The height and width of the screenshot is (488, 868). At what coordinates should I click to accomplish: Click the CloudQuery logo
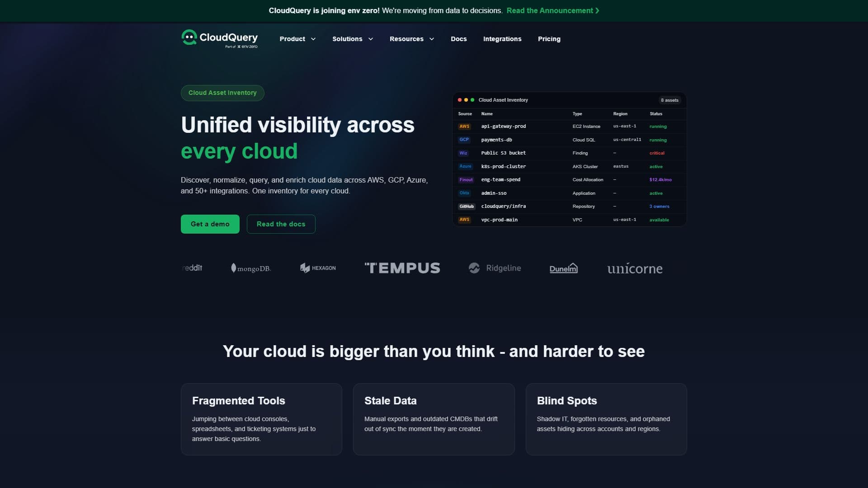pos(220,39)
